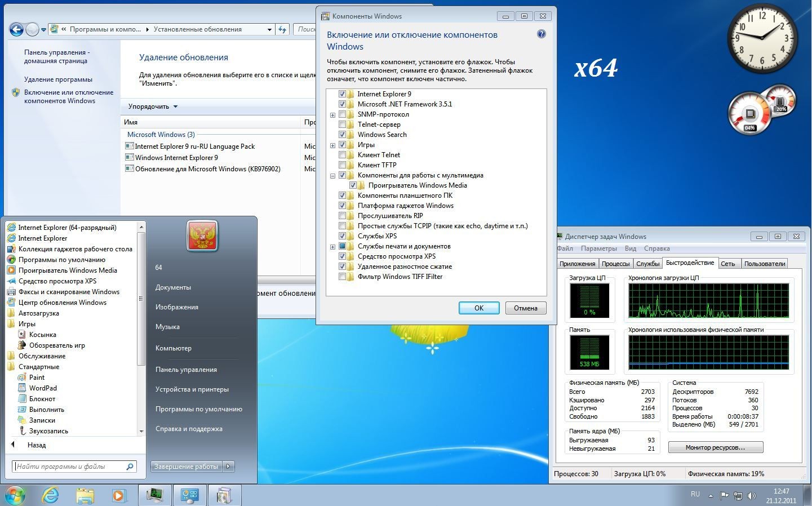
Task: Open the Упорядочить dropdown
Action: [x=153, y=106]
